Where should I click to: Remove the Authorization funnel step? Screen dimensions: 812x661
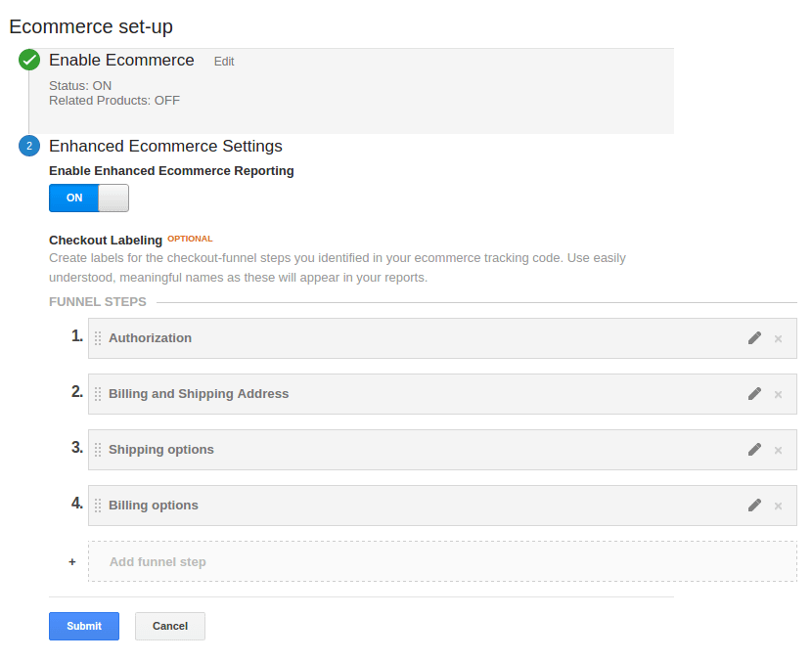(779, 339)
